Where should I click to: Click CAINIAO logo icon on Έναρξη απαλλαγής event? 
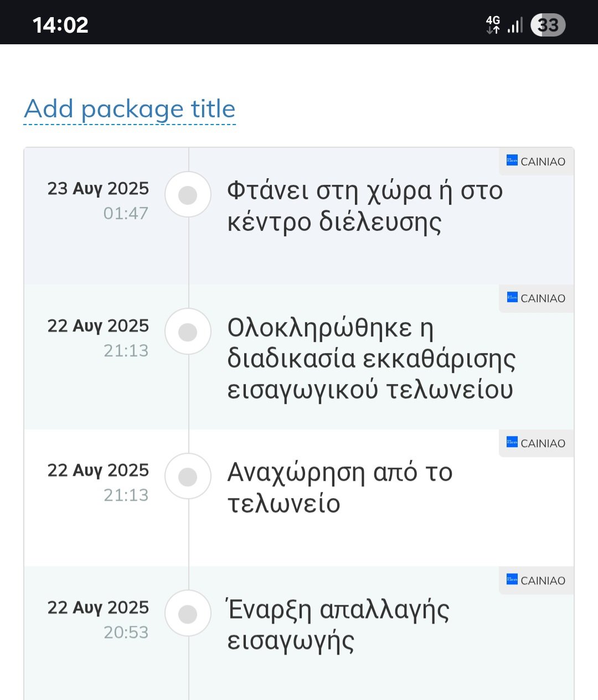point(512,579)
